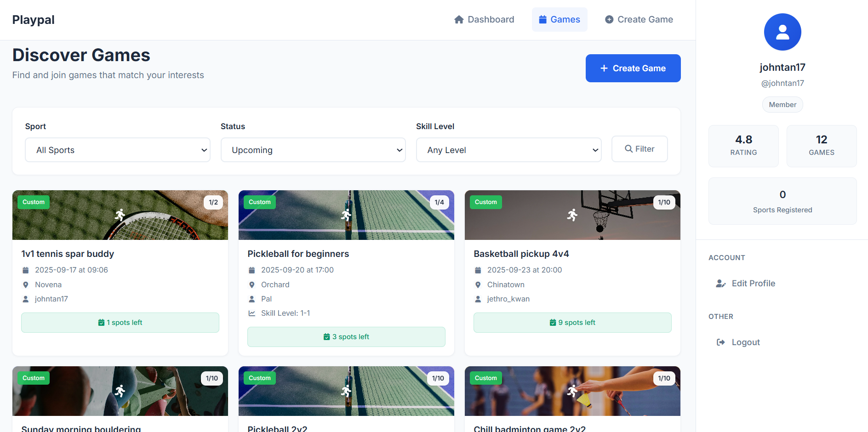The width and height of the screenshot is (868, 432).
Task: Click the Sunday morning bouldering title
Action: (81, 428)
